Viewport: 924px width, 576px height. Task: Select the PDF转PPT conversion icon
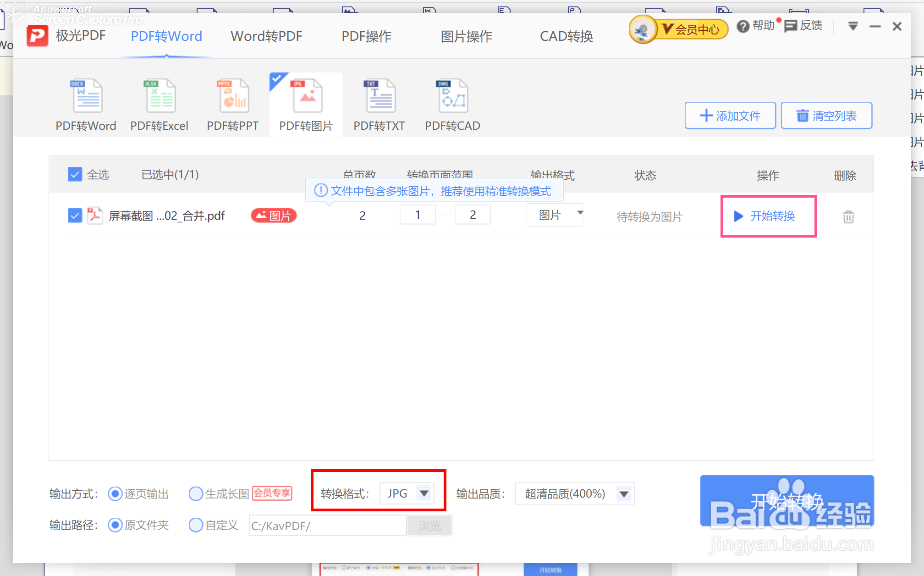click(233, 95)
